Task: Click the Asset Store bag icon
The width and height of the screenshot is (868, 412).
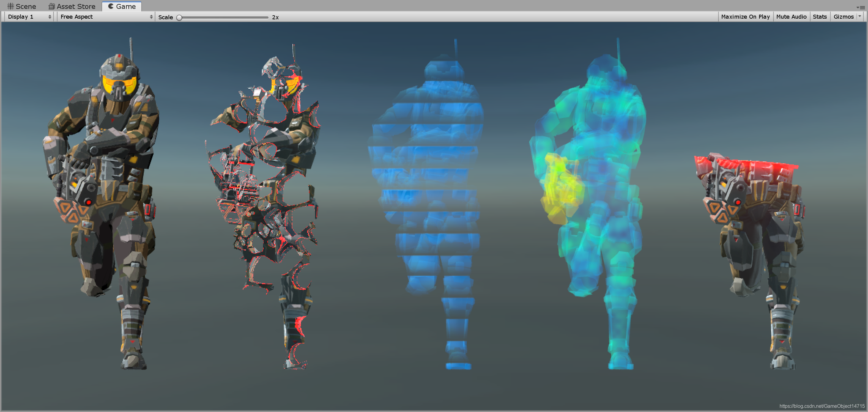Action: click(51, 6)
